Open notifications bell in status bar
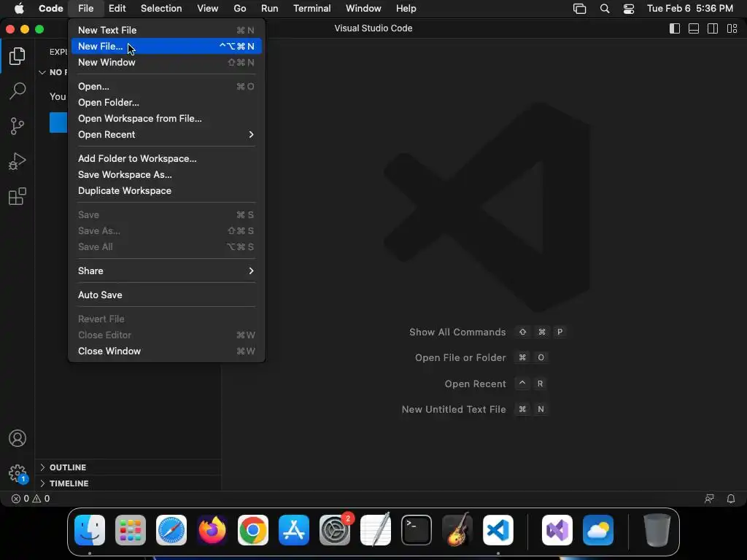The height and width of the screenshot is (560, 747). [731, 499]
